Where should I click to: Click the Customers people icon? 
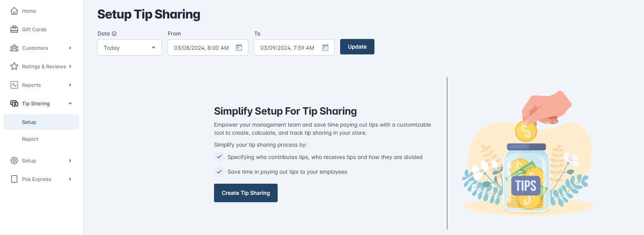[x=14, y=48]
